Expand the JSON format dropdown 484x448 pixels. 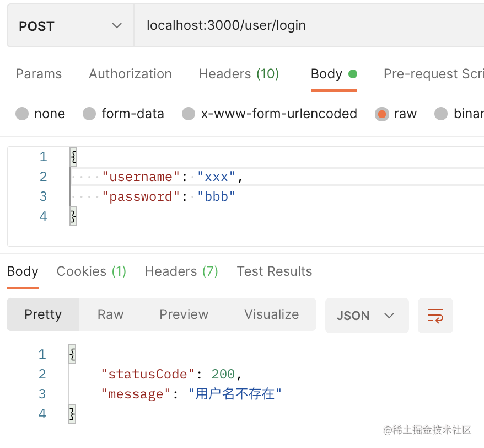click(x=367, y=316)
